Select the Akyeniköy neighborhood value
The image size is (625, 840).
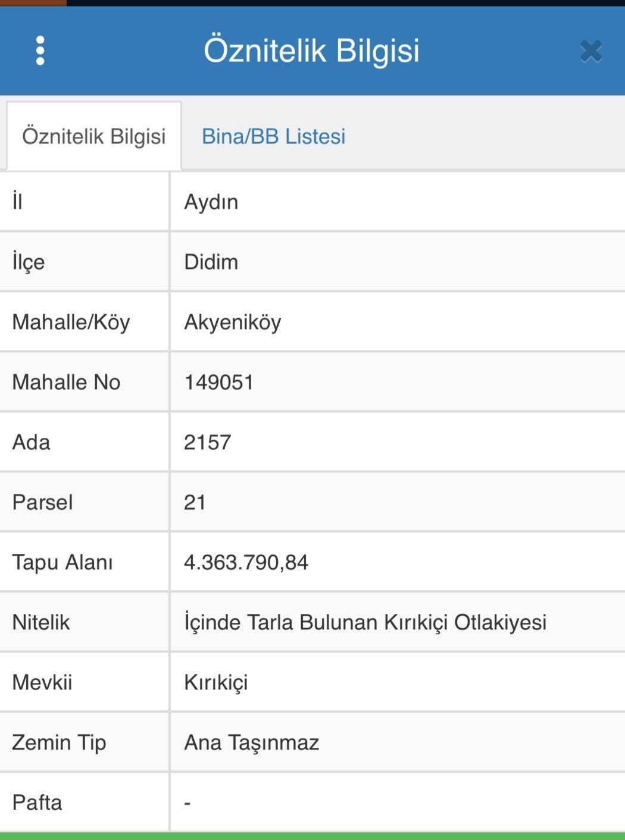(x=233, y=322)
